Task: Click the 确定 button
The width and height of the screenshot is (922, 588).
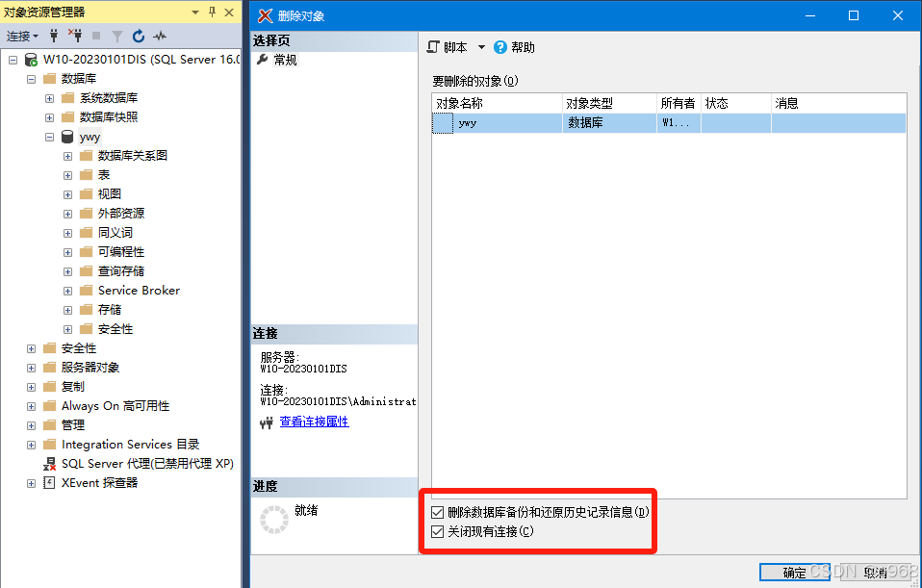Action: pyautogui.click(x=794, y=573)
